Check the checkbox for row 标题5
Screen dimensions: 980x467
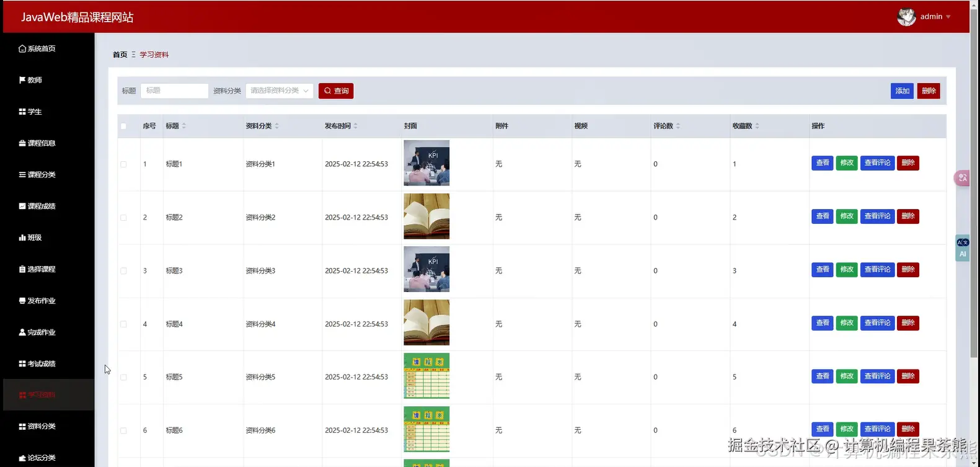click(x=123, y=377)
